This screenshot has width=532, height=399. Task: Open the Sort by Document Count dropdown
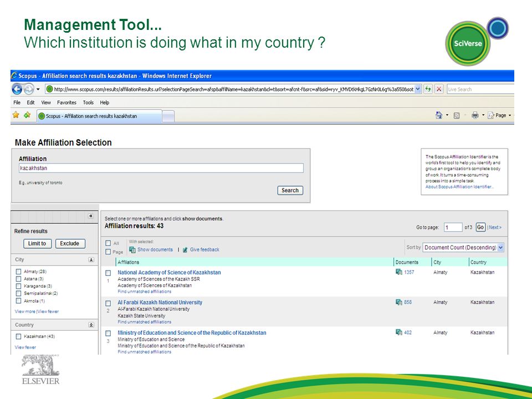[500, 247]
